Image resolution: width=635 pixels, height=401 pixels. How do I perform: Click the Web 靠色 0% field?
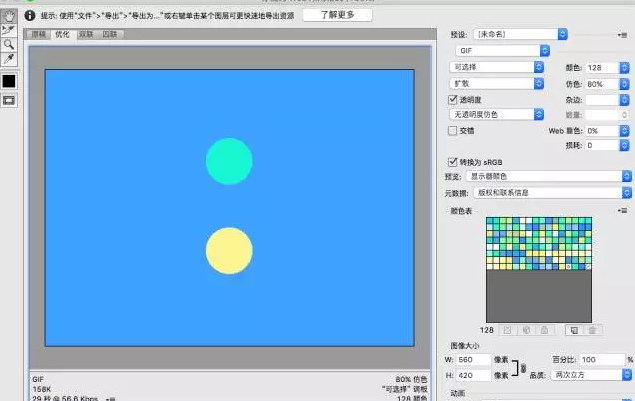(x=602, y=131)
